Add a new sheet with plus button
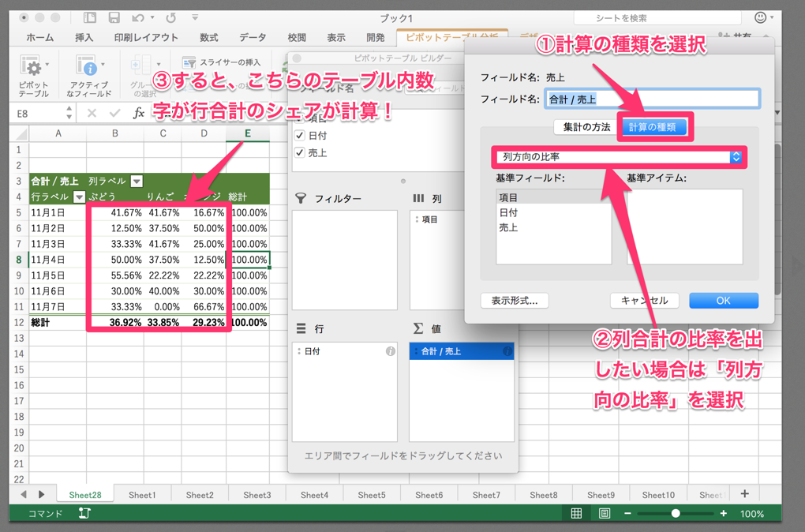This screenshot has width=805, height=532. pyautogui.click(x=744, y=494)
